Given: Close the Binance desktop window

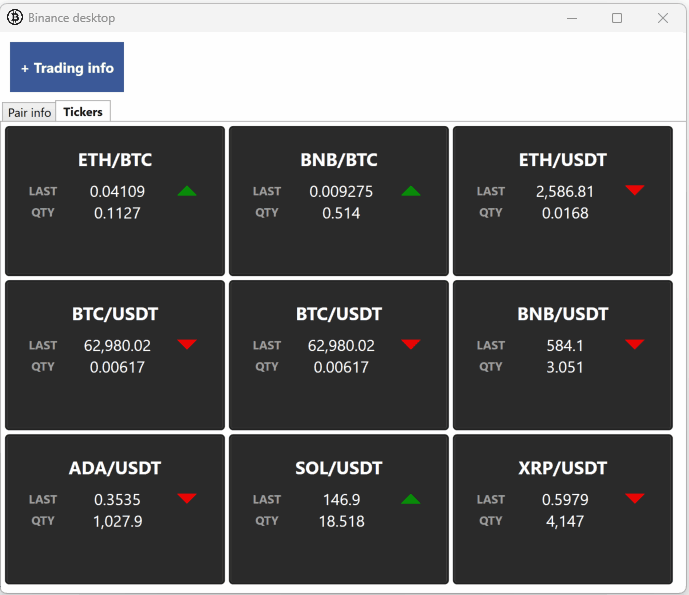Looking at the screenshot, I should [663, 18].
